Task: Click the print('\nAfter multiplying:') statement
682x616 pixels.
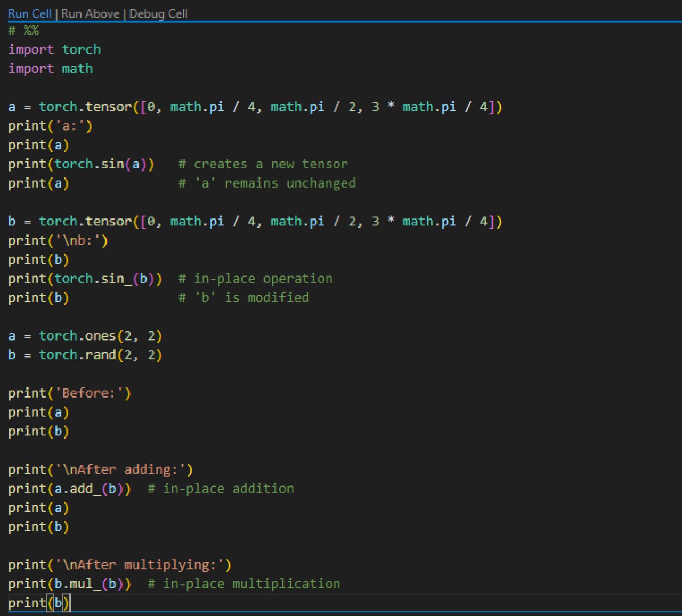Action: point(119,565)
